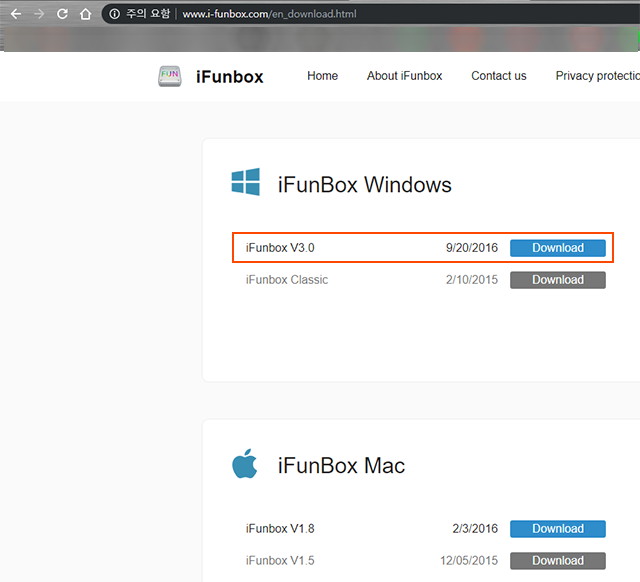The height and width of the screenshot is (582, 640).
Task: Click the browser forward arrow
Action: 39,14
